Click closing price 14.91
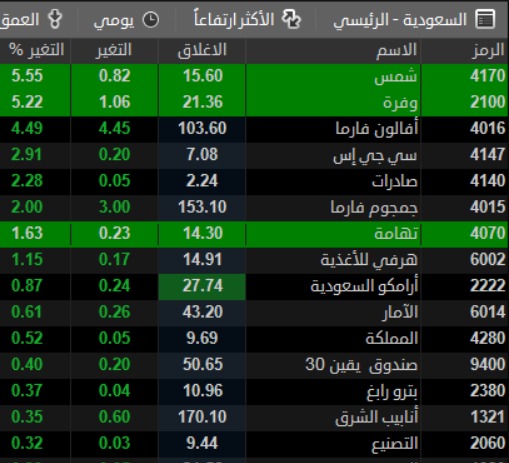This screenshot has height=463, width=509. pos(203,260)
